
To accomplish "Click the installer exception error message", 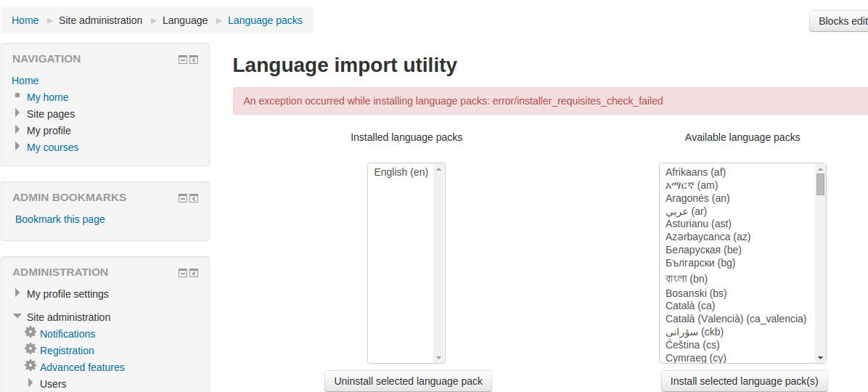I will point(454,101).
